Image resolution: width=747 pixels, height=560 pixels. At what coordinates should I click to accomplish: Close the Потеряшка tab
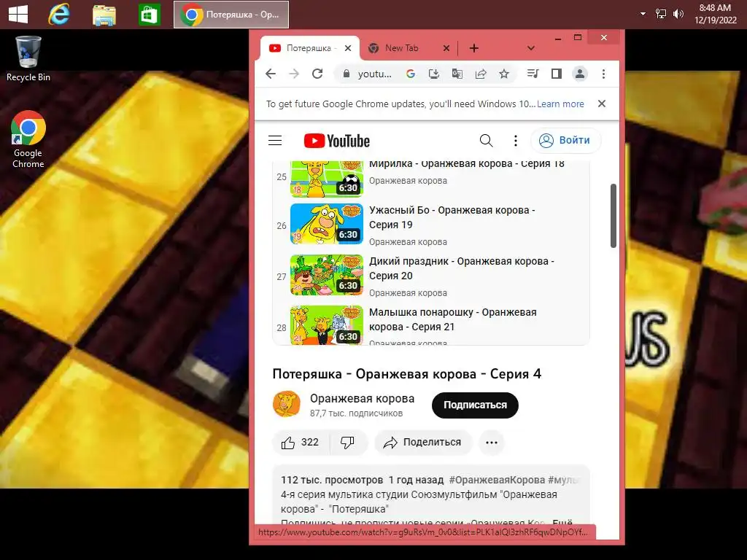pos(348,48)
